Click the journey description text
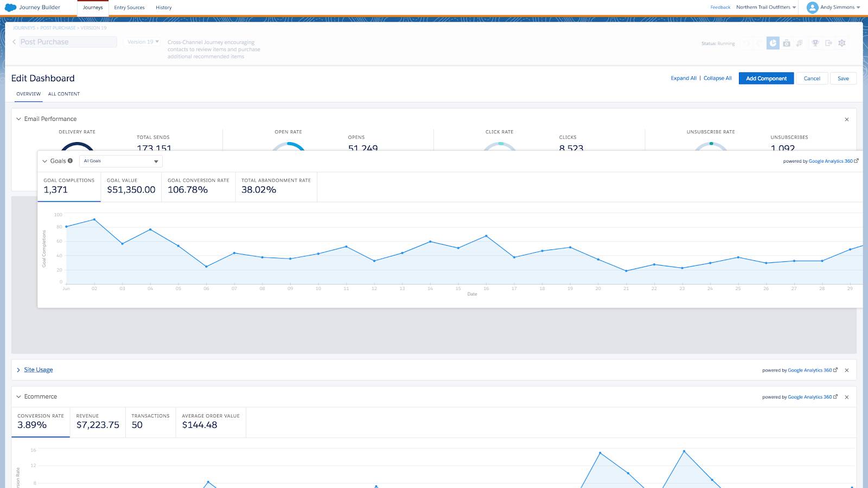Screen dimensions: 868x488 (214, 49)
